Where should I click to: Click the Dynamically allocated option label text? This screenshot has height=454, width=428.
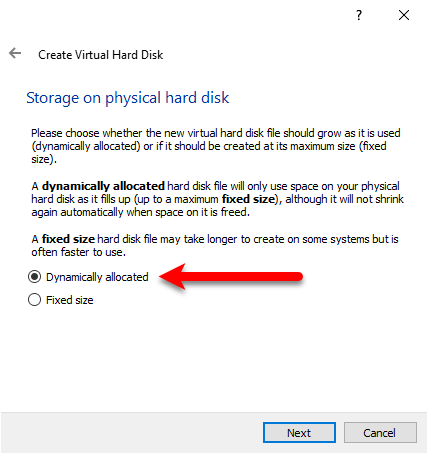click(x=97, y=277)
